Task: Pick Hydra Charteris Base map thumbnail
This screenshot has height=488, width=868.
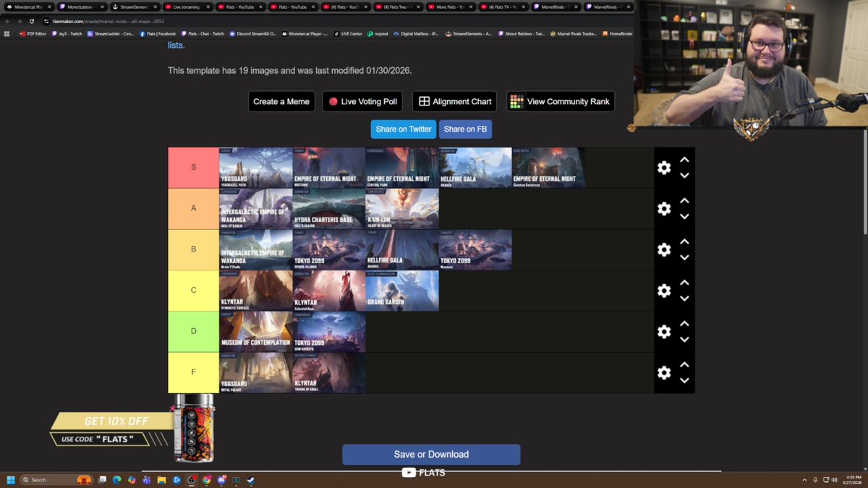Action: coord(329,209)
